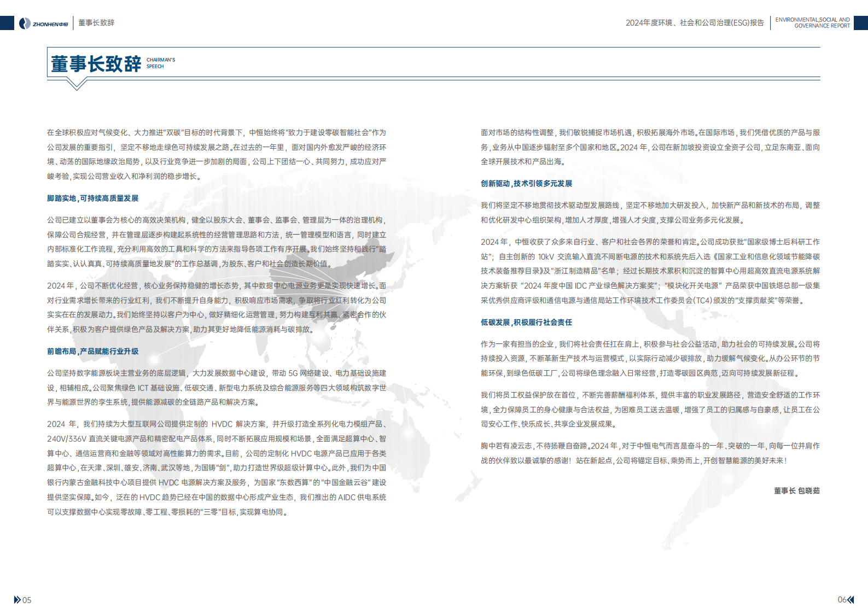Click the paragraph starting 2024 年，中恒收获了众多
The image size is (868, 614).
click(x=650, y=271)
